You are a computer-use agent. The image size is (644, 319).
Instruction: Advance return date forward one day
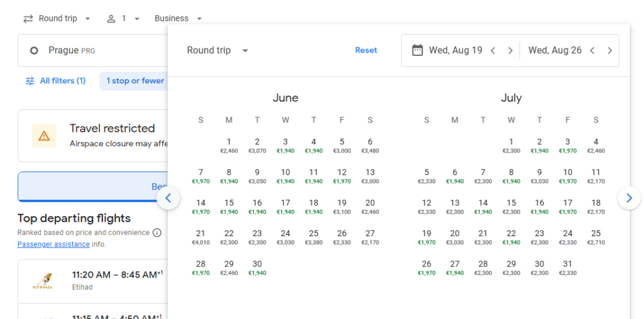coord(609,50)
